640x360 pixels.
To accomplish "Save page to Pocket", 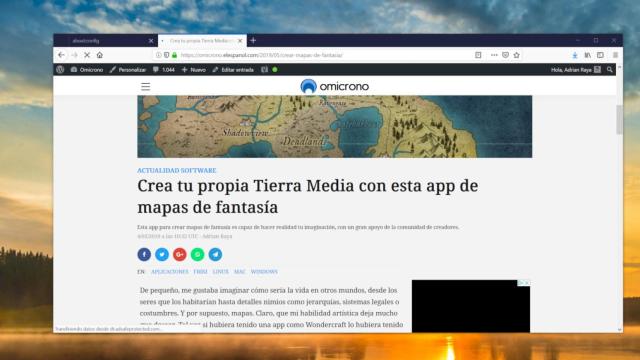I will [505, 55].
